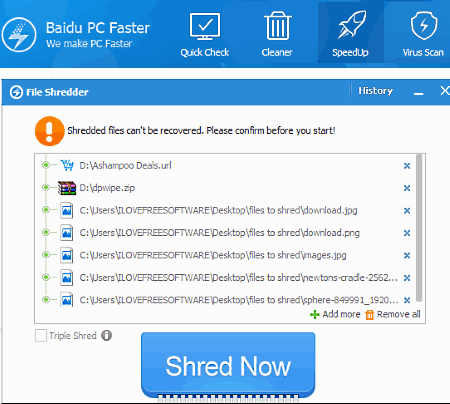Open the shredding History
Screen dimensions: 450x404
[x=375, y=91]
